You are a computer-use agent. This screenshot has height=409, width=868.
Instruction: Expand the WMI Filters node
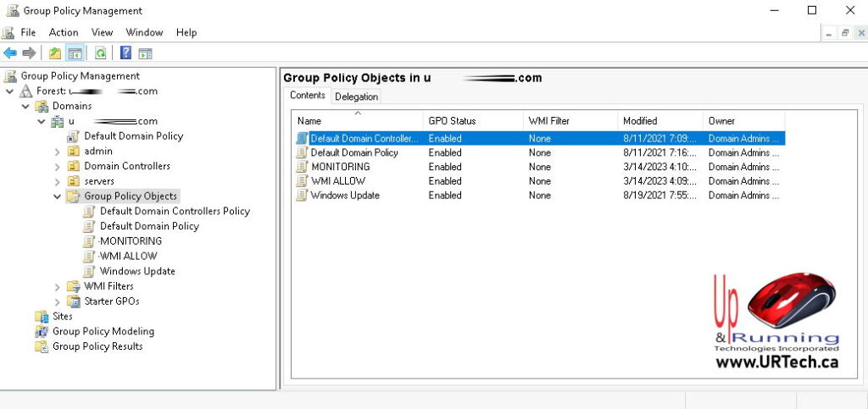coord(58,287)
